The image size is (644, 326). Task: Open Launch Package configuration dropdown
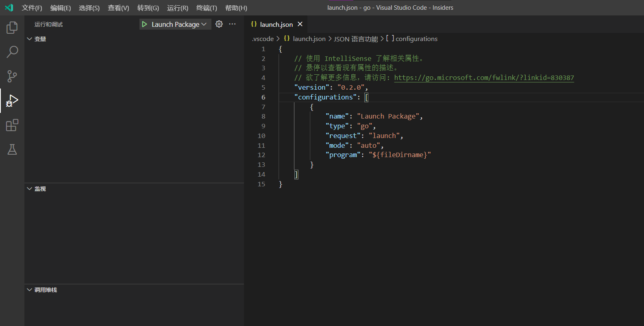click(179, 24)
